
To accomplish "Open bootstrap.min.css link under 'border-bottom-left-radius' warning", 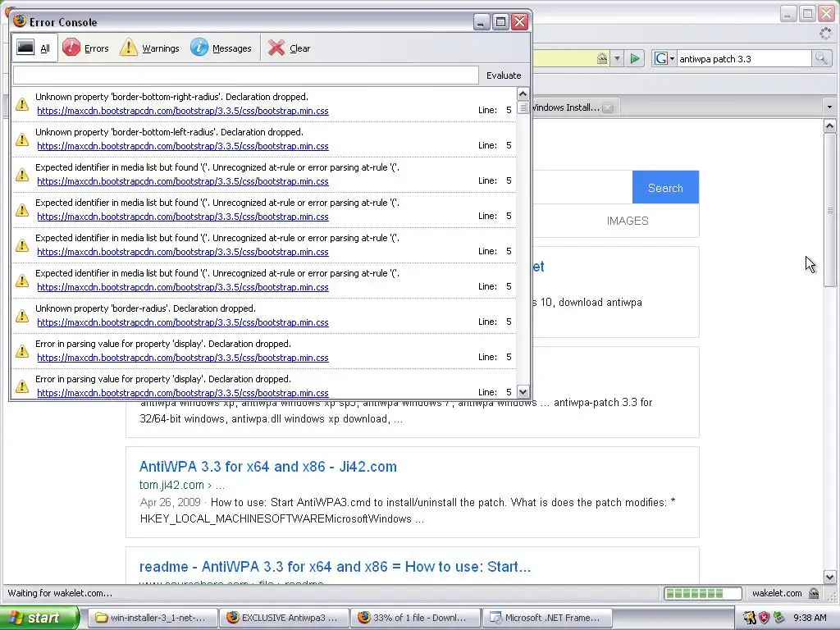I will pyautogui.click(x=183, y=146).
